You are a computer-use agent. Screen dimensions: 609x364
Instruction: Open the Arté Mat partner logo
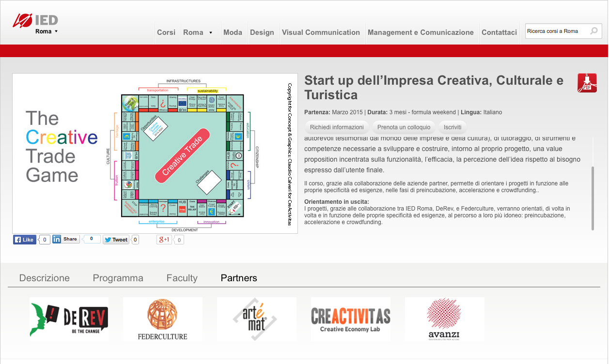click(257, 319)
